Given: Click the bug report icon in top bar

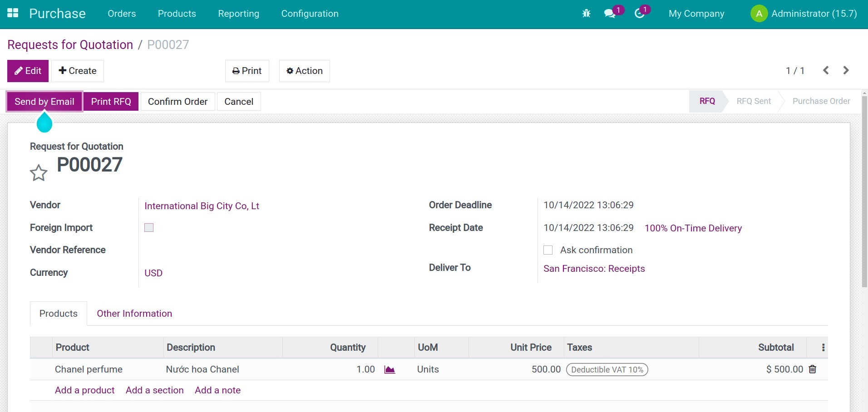Looking at the screenshot, I should [586, 13].
